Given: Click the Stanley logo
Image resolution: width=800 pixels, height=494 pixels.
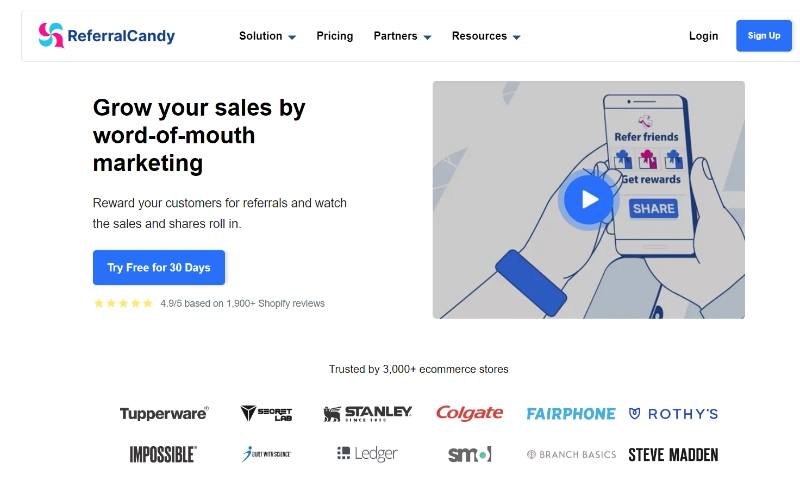Looking at the screenshot, I should coord(367,413).
